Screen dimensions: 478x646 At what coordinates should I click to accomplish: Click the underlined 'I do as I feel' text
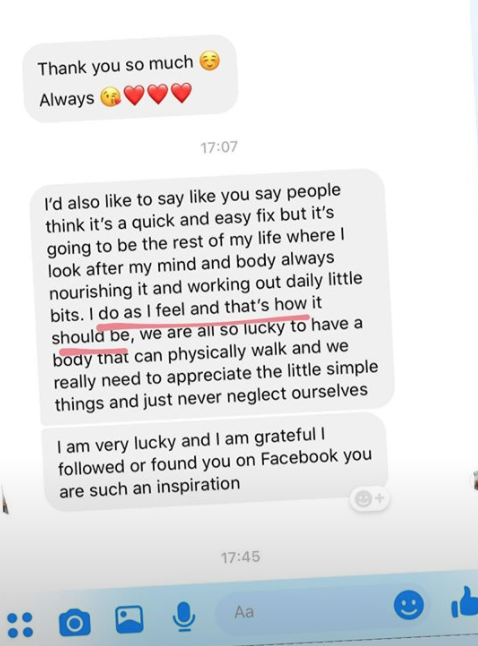[138, 311]
